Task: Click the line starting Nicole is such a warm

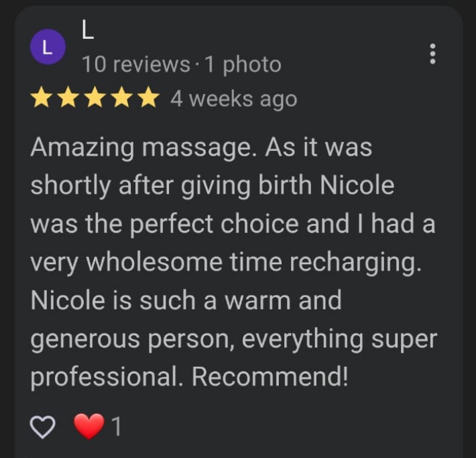Action: [186, 300]
